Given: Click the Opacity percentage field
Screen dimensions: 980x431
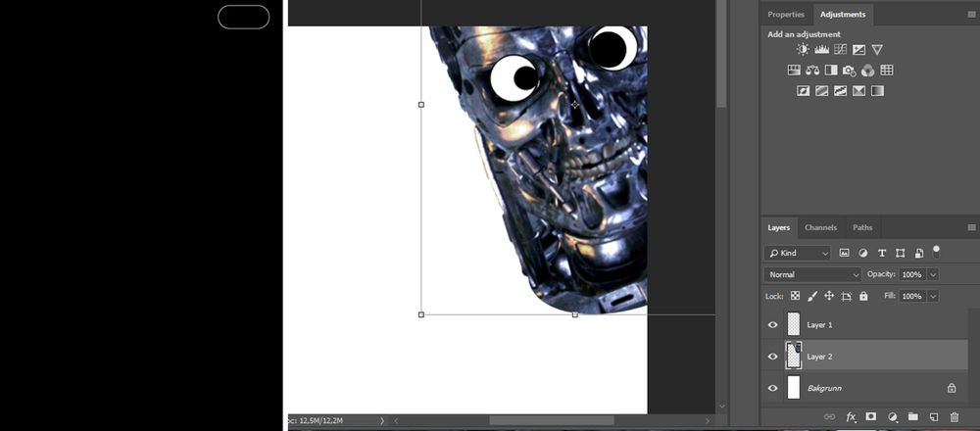Looking at the screenshot, I should tap(912, 274).
